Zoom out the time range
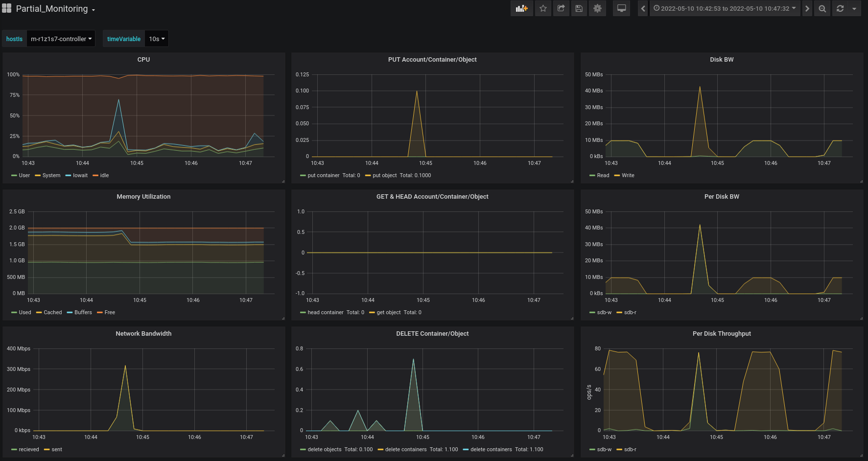 point(822,8)
